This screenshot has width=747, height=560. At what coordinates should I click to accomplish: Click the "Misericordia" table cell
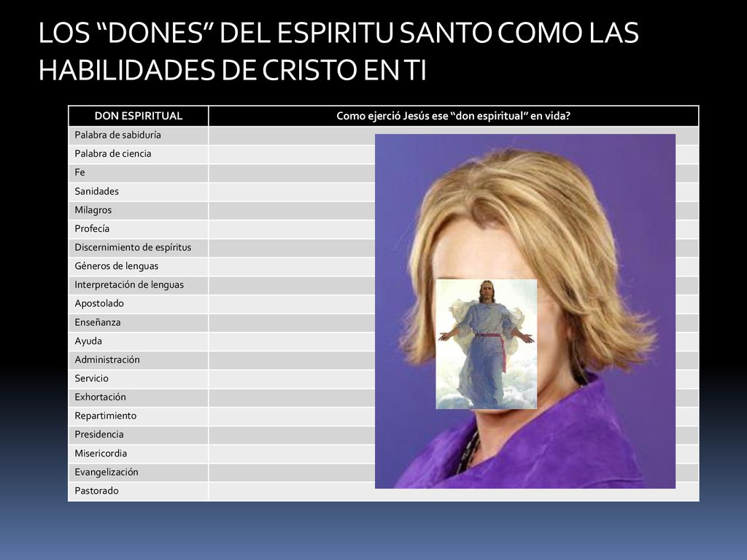[x=139, y=454]
